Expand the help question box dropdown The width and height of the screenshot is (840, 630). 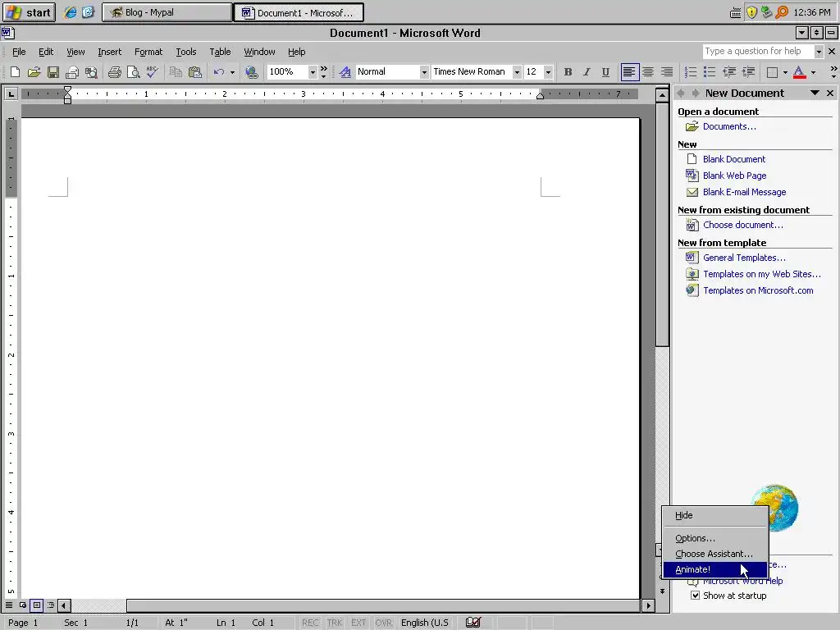pos(819,52)
